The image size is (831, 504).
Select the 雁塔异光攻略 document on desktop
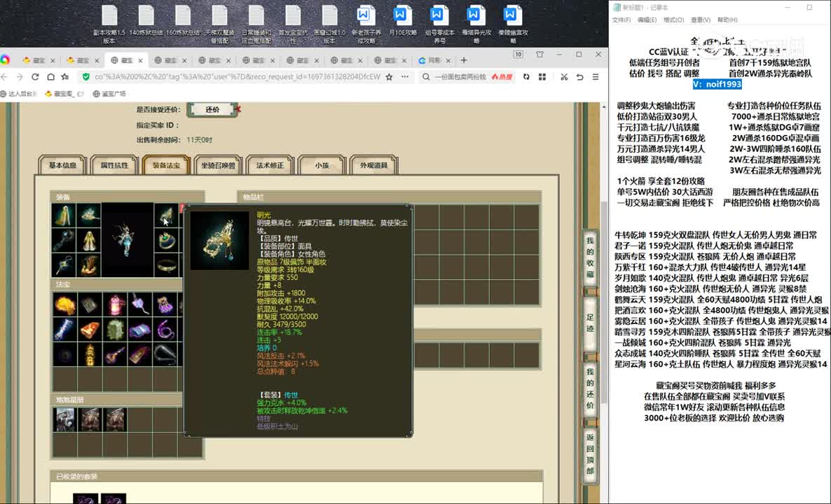[476, 24]
